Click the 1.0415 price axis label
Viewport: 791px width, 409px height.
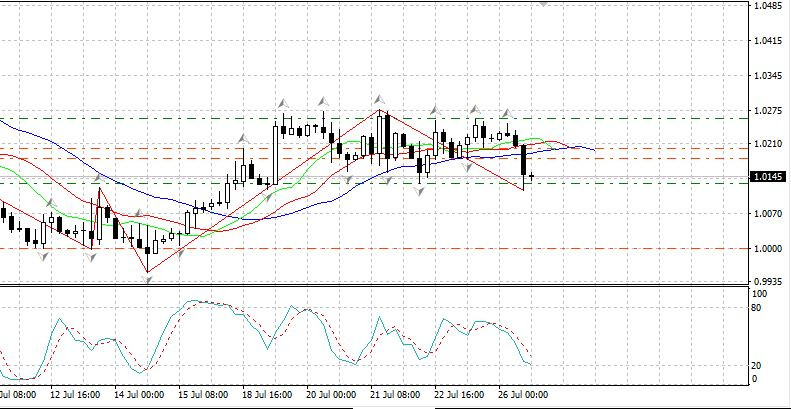tap(768, 41)
